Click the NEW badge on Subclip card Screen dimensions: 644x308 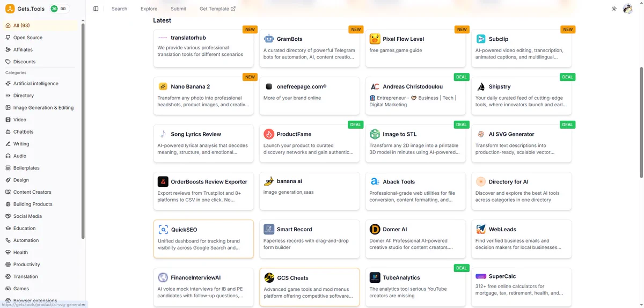tap(568, 30)
